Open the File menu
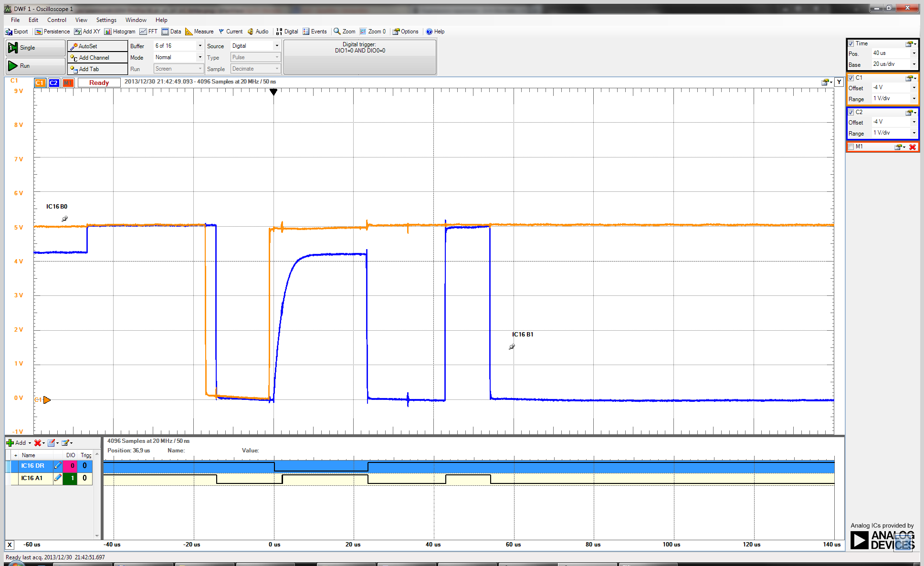 15,20
